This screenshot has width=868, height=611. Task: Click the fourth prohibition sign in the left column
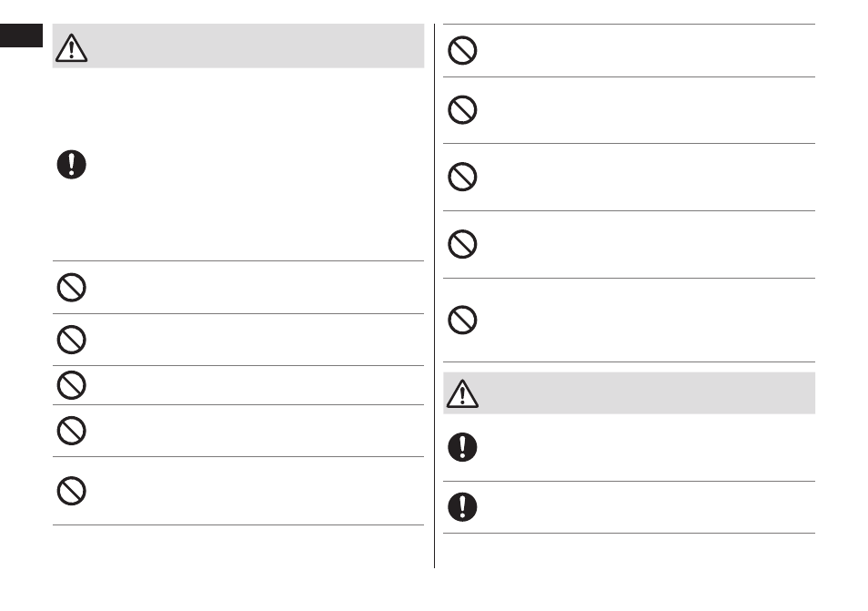tap(71, 431)
